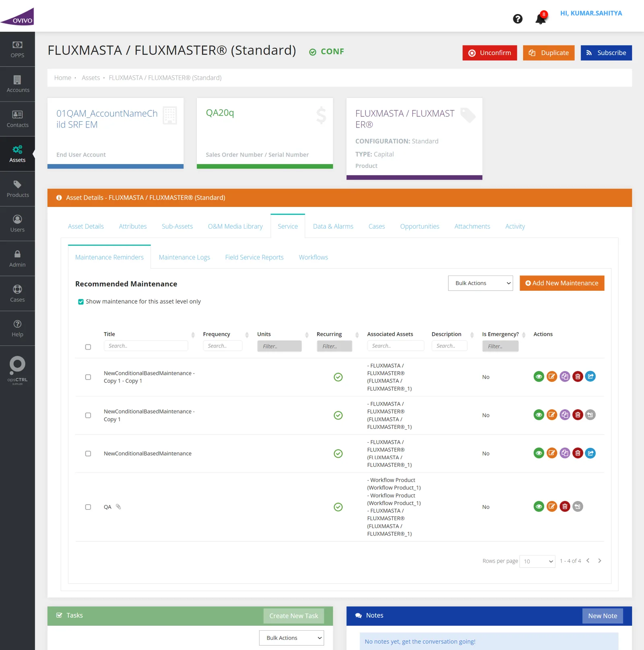Open Help from the sidebar
The height and width of the screenshot is (650, 644).
coord(17,328)
